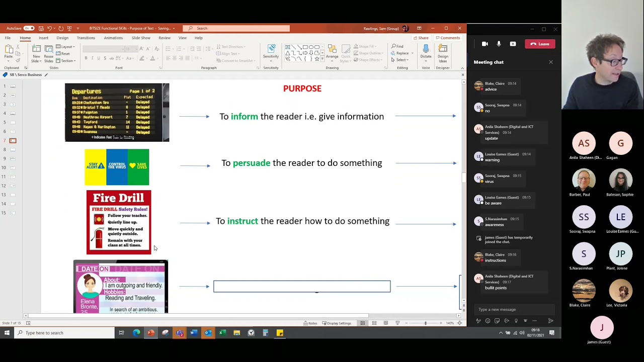The height and width of the screenshot is (362, 644).
Task: Open the Windows Start menu
Action: 7,333
